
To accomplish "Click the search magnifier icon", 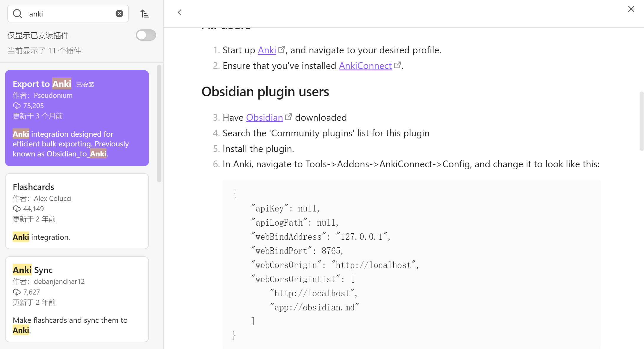I will click(x=18, y=14).
